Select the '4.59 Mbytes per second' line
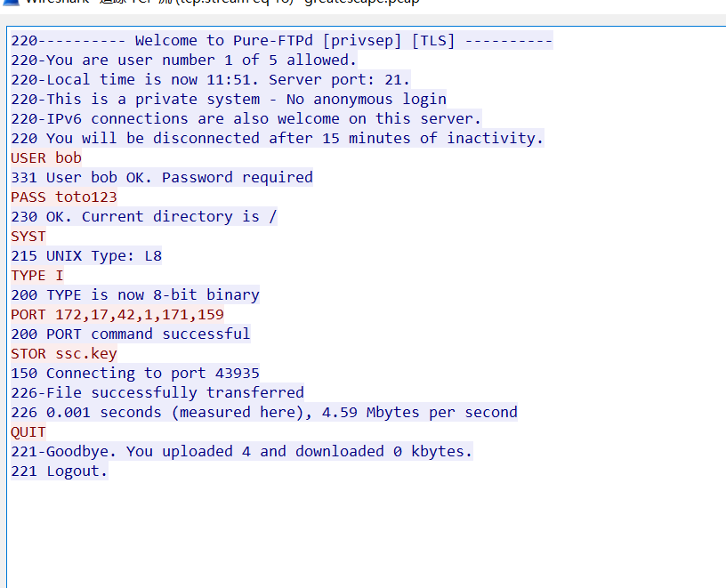Screen dimensions: 726x588 tap(264, 412)
